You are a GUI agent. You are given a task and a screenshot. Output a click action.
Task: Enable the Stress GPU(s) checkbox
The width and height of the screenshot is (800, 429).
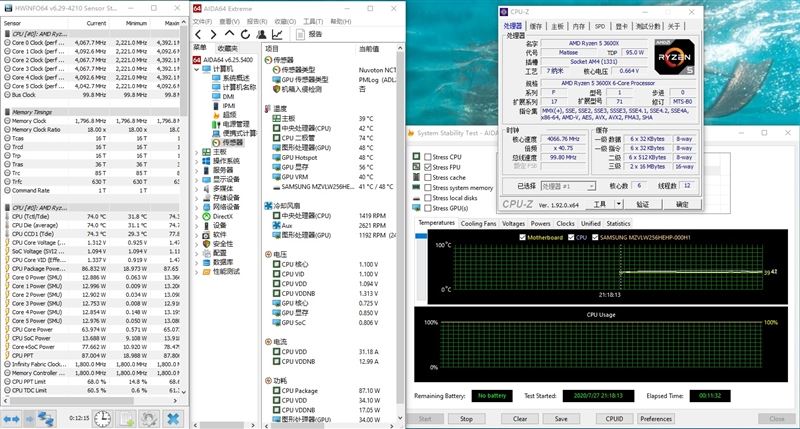(428, 208)
